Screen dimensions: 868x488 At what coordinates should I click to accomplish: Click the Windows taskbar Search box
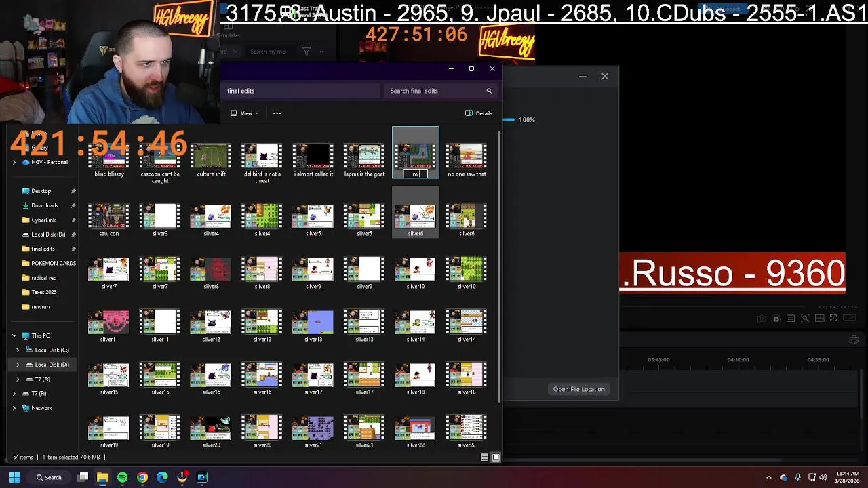pyautogui.click(x=50, y=477)
